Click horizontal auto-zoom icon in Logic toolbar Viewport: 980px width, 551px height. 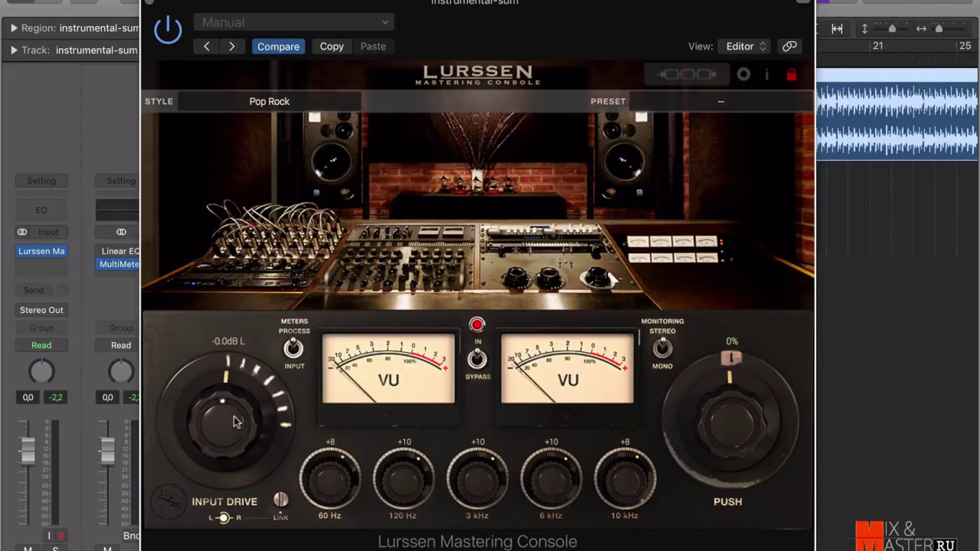point(838,28)
